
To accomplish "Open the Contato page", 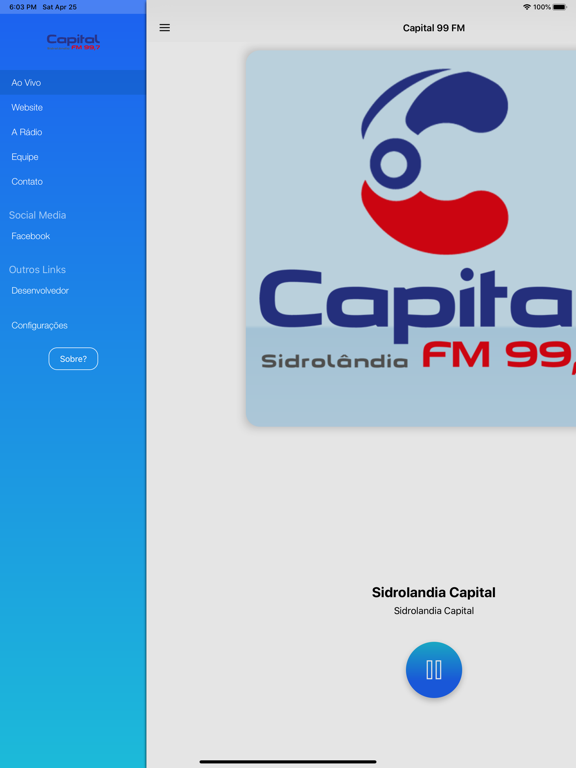I will [x=73, y=182].
